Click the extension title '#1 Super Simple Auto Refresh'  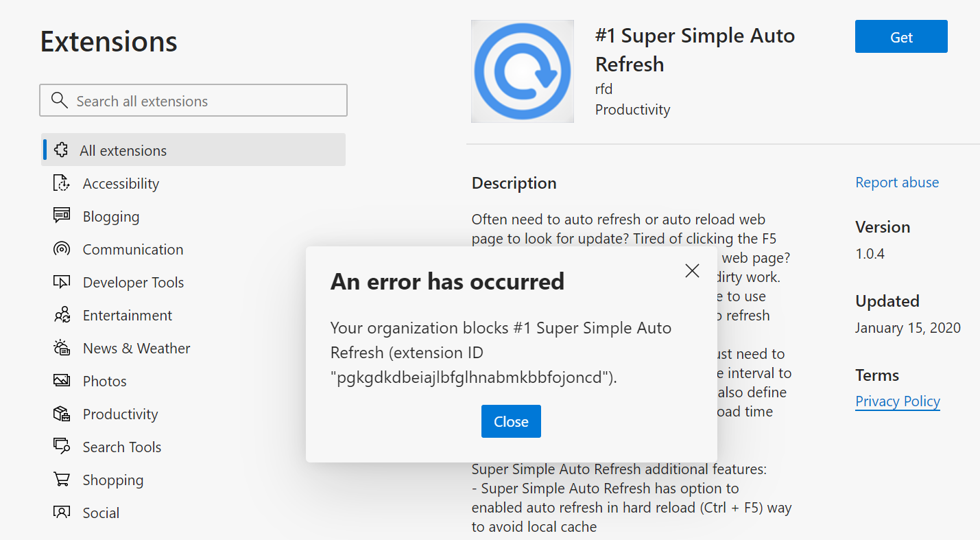[695, 49]
